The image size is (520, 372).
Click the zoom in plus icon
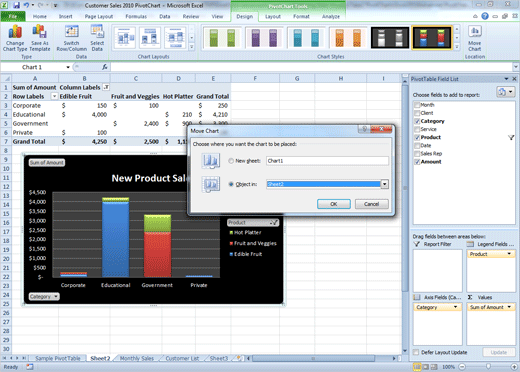click(514, 367)
